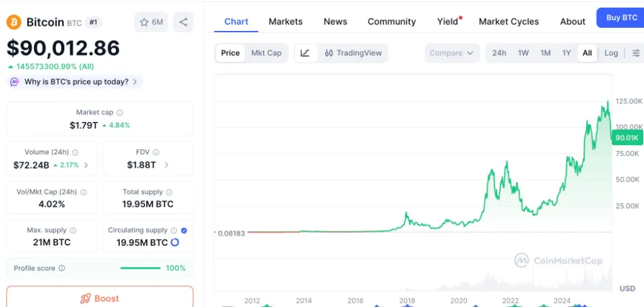Click the circulating supply verified badge

tap(184, 230)
